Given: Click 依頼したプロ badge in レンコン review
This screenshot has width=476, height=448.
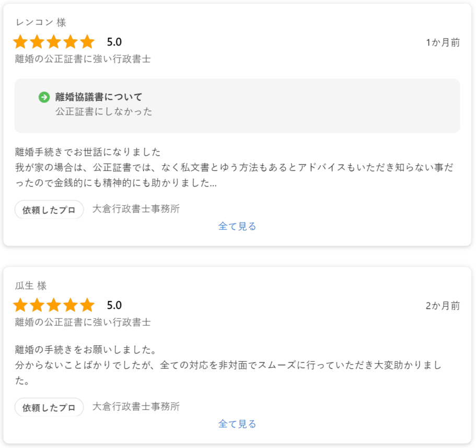Looking at the screenshot, I should coord(49,210).
